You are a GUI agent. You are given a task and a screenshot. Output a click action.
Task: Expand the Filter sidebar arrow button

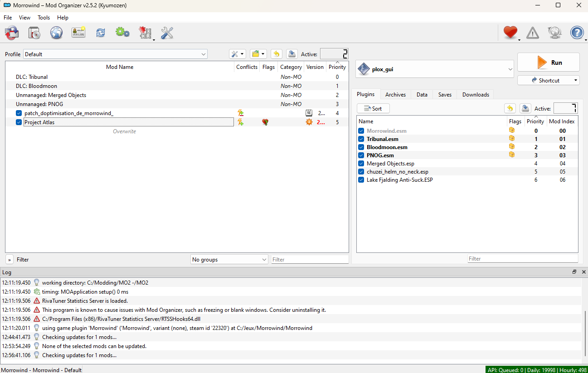(x=10, y=260)
